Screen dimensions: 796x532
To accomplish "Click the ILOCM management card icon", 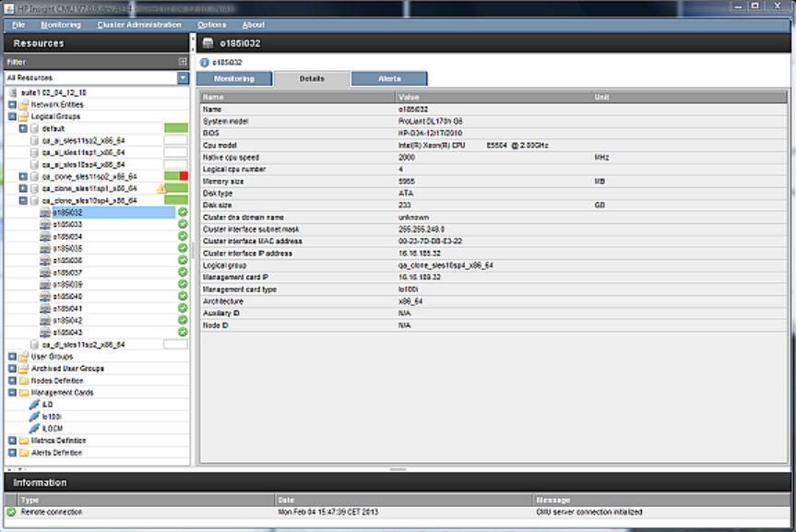I will [x=34, y=429].
